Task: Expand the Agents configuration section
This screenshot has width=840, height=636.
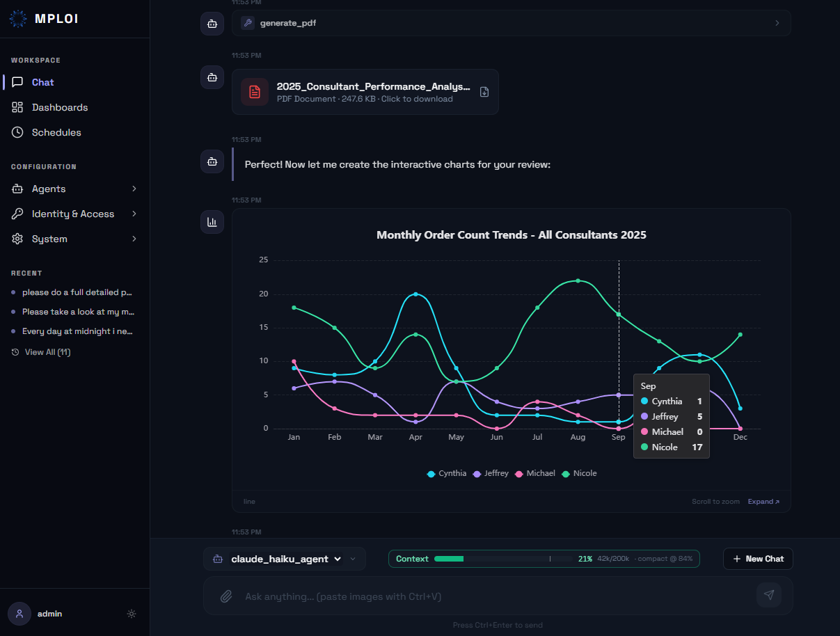Action: 74,189
